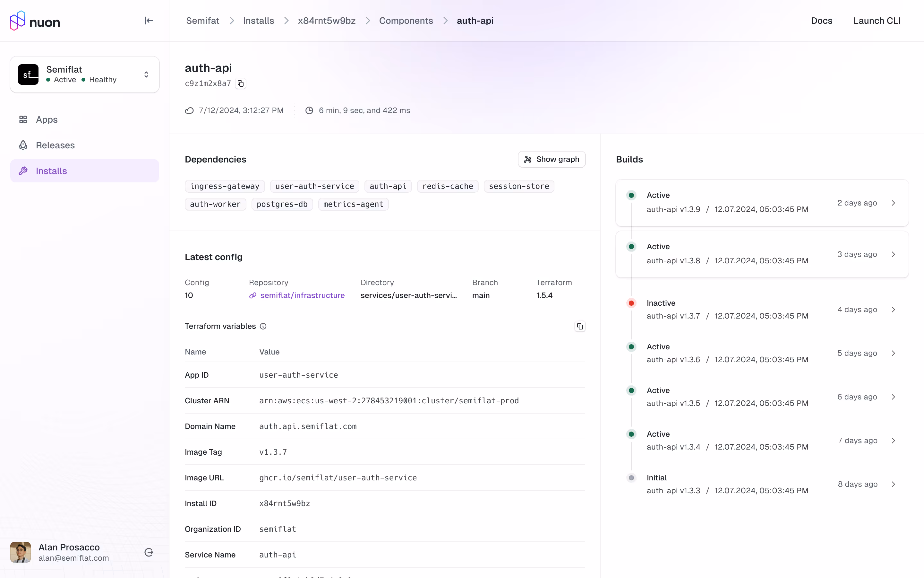Expand the v1.3.8 build chevron
Viewport: 924px width, 578px height.
point(893,254)
